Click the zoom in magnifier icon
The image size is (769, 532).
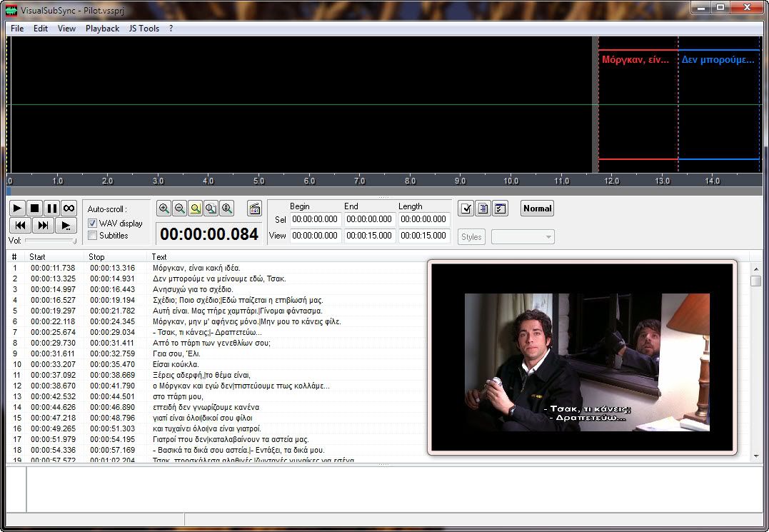click(x=164, y=209)
